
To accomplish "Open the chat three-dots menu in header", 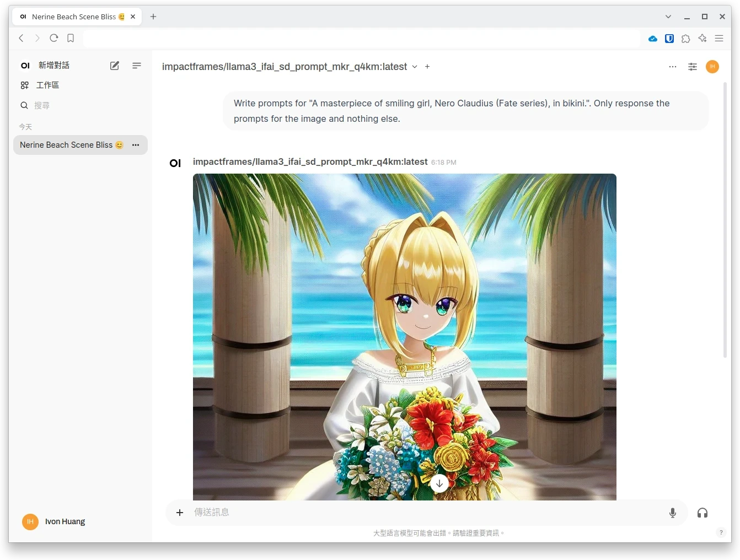I will [x=673, y=67].
